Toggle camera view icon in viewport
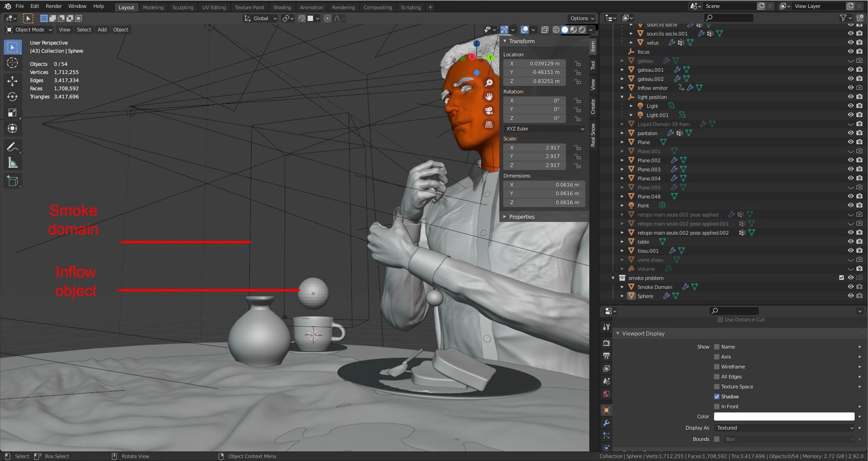 pyautogui.click(x=489, y=110)
